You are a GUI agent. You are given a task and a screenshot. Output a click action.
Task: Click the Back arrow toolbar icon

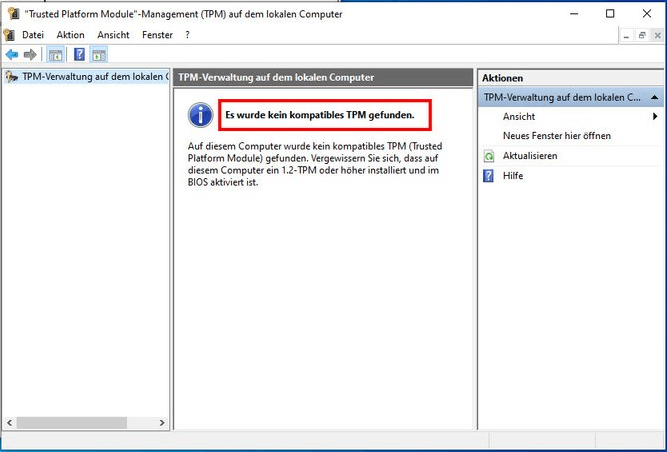[x=12, y=54]
